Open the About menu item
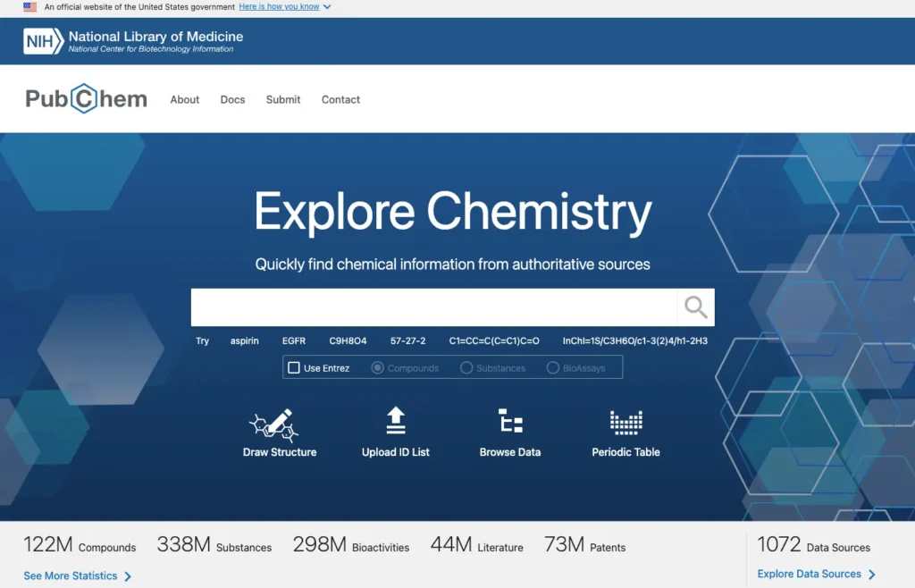This screenshot has width=915, height=588. pyautogui.click(x=185, y=100)
